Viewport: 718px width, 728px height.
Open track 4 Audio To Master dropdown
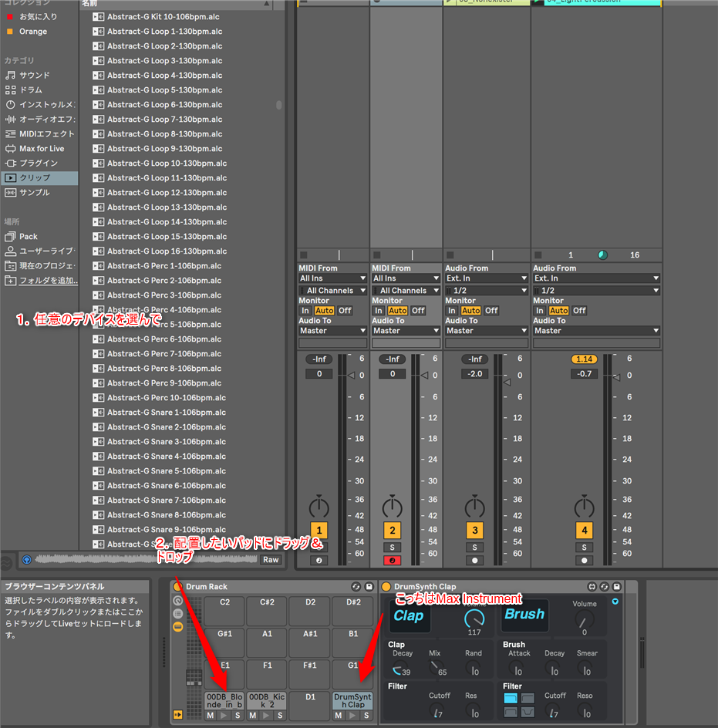[596, 331]
